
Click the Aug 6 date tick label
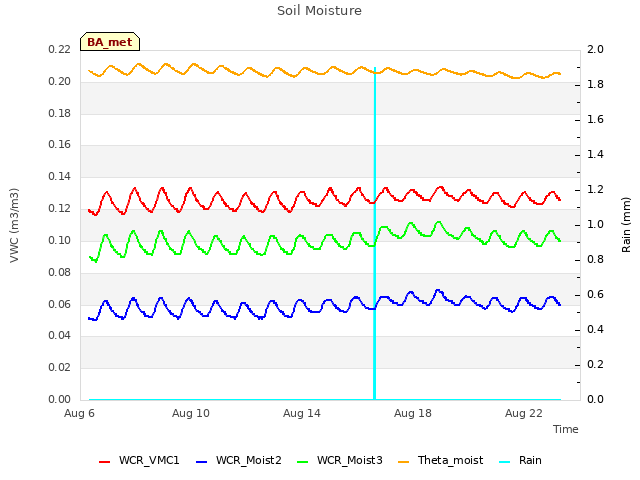tap(79, 413)
